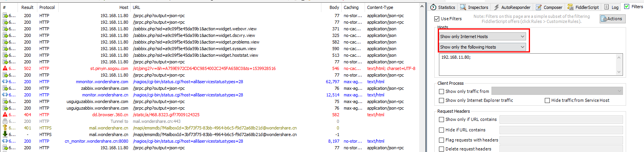Click the 12,514 body size value
The width and height of the screenshot is (644, 152).
click(x=332, y=95)
